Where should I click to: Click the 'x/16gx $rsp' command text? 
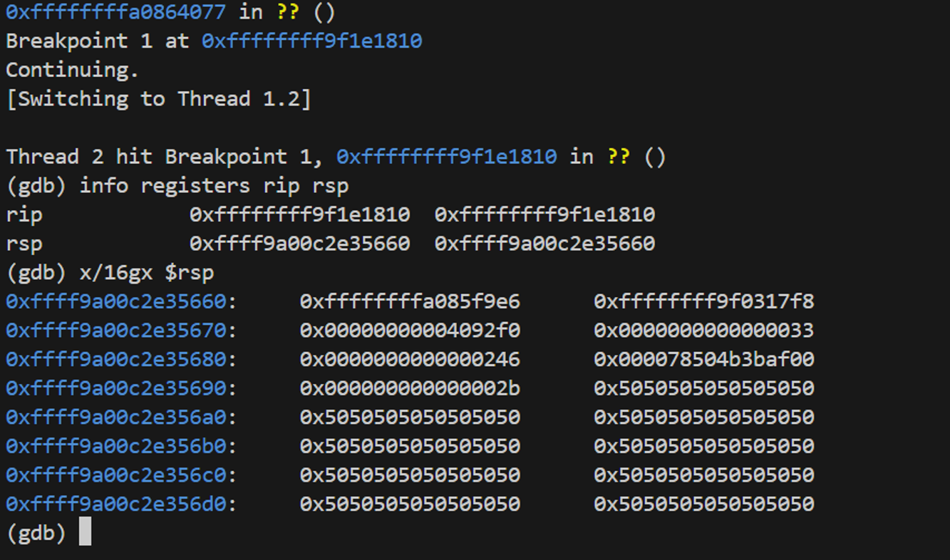147,272
